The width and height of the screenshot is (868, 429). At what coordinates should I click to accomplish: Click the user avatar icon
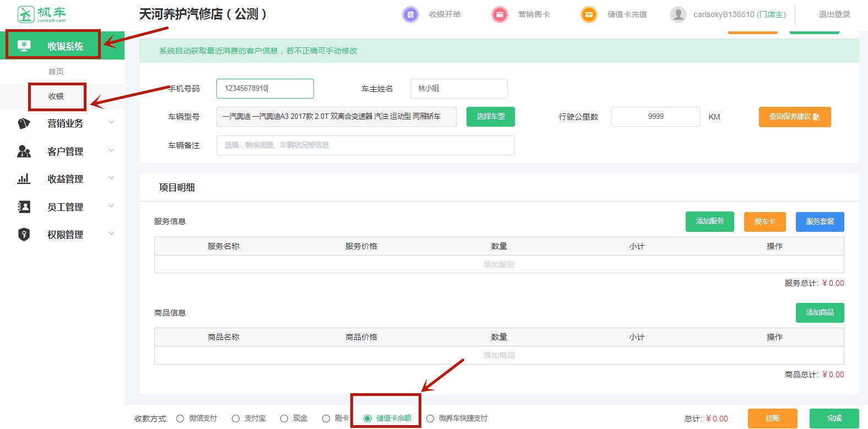(678, 14)
